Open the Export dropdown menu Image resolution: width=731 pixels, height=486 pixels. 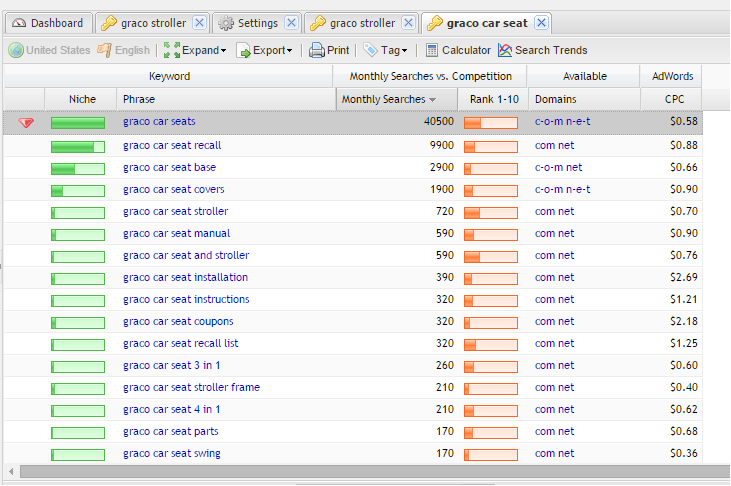pyautogui.click(x=264, y=50)
